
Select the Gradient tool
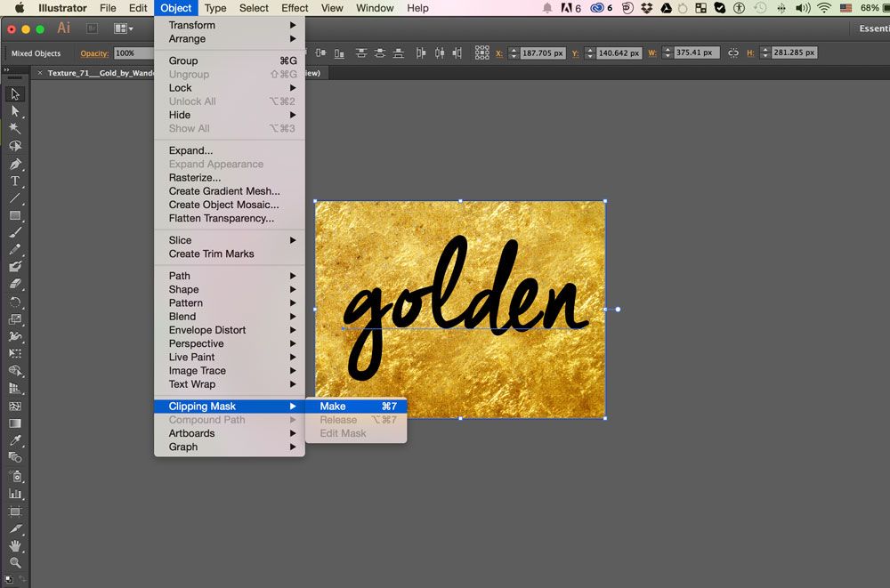tap(15, 423)
